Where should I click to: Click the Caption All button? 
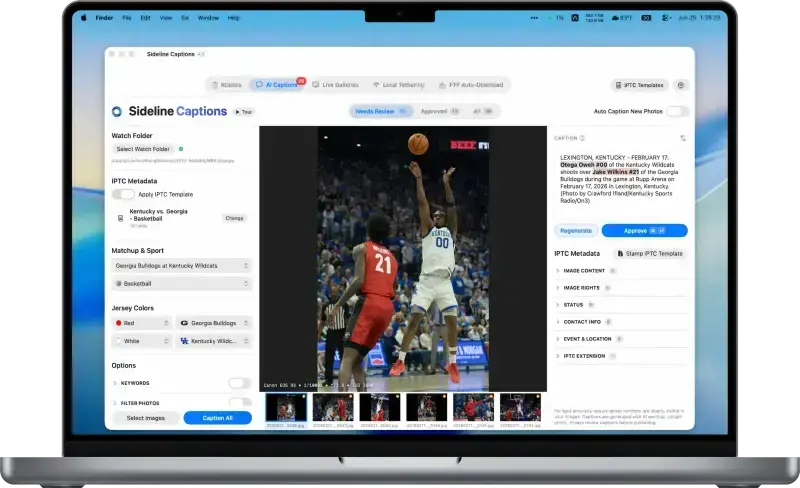(218, 418)
